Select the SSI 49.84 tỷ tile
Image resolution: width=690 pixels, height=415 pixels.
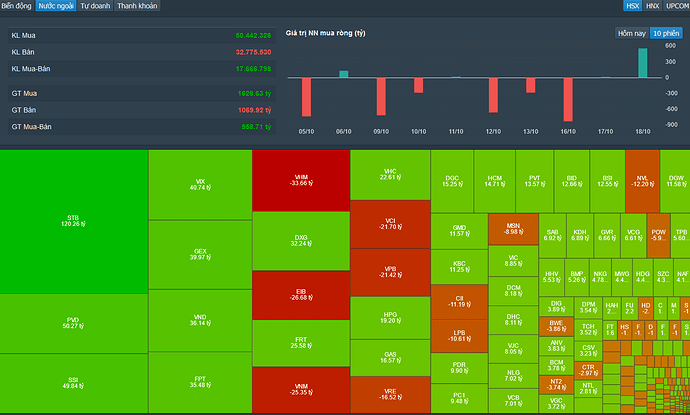tap(73, 383)
